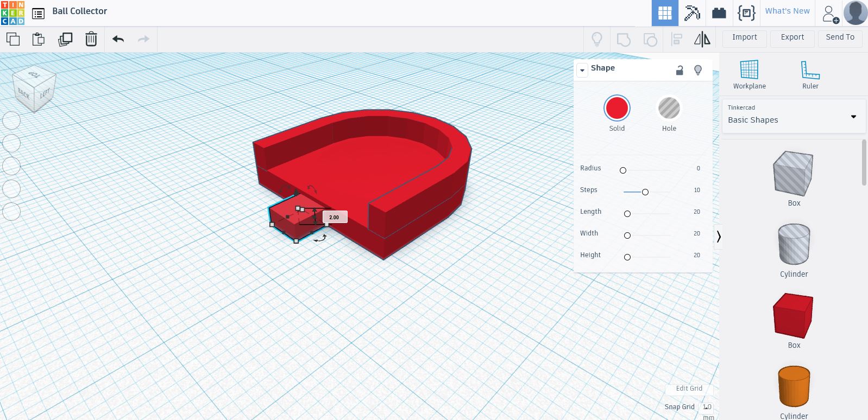Open What's New link
The width and height of the screenshot is (868, 420).
[x=787, y=11]
